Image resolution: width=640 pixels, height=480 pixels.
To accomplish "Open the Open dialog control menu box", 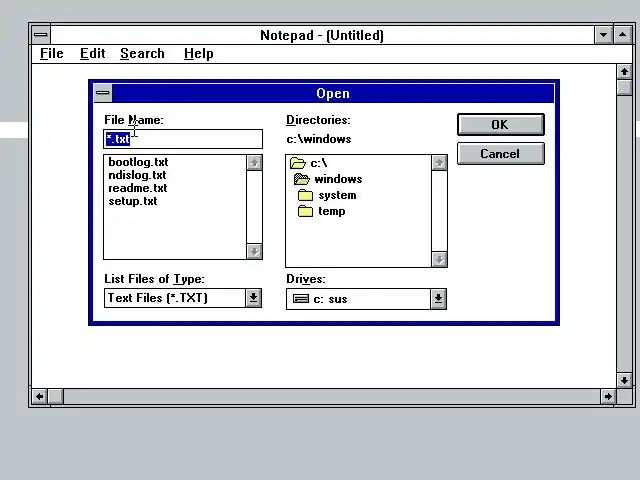I will [x=103, y=93].
